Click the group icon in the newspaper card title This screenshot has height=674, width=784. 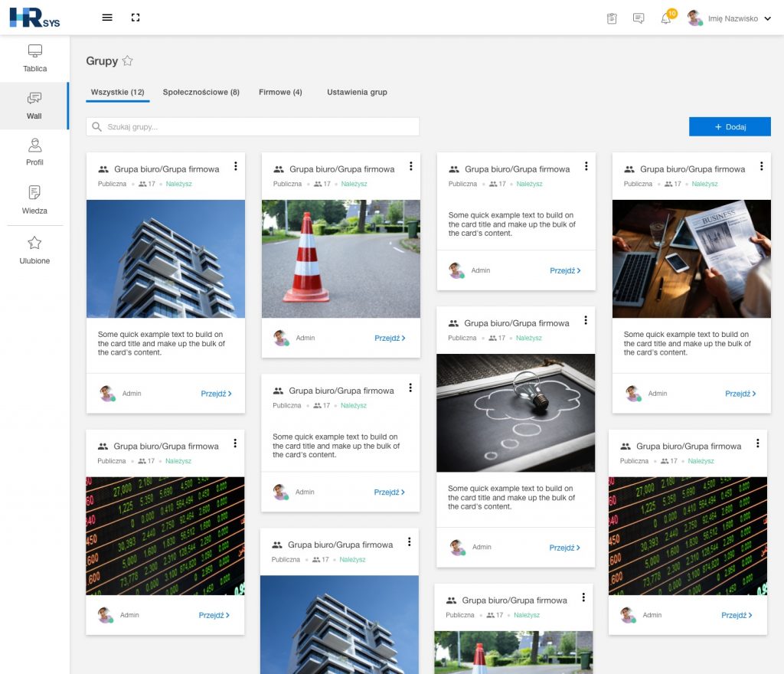[629, 169]
